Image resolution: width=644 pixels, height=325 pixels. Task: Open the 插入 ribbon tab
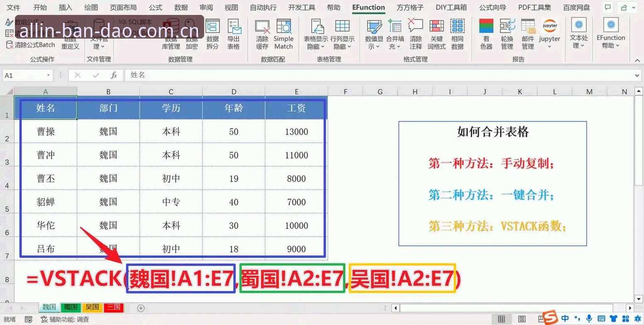[x=66, y=7]
